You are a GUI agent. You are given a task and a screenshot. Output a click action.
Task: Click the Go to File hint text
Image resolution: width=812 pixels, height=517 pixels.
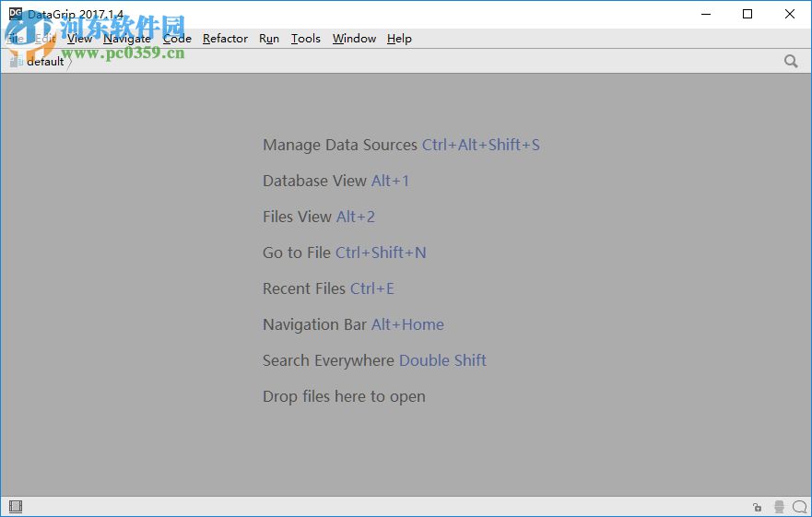tap(296, 253)
